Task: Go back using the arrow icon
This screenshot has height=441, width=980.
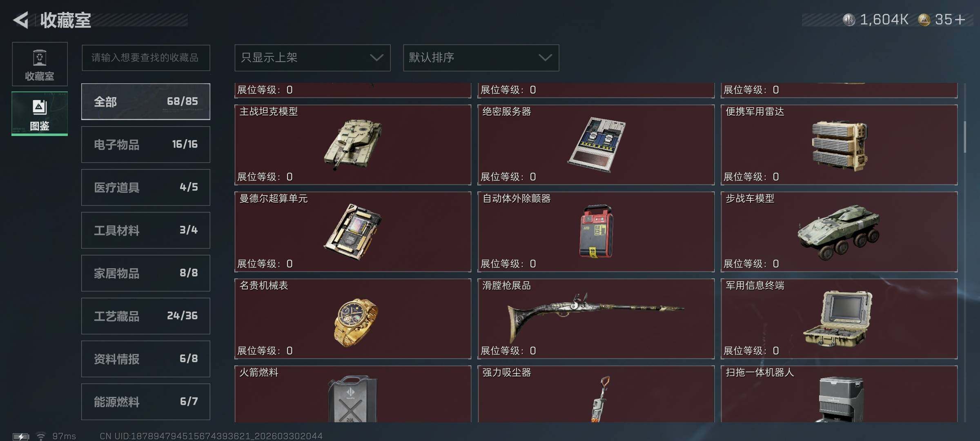Action: click(21, 20)
